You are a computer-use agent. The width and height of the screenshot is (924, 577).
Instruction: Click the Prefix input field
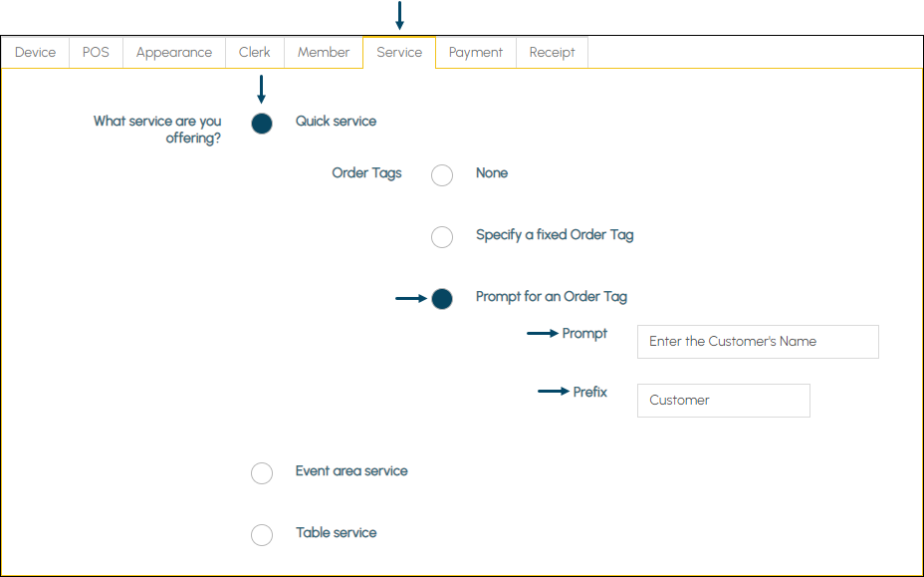(724, 401)
